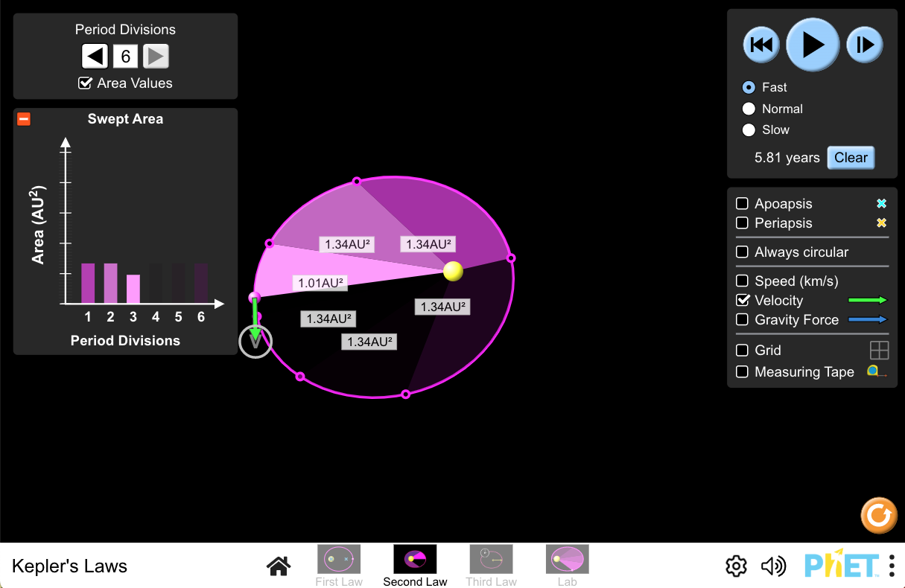Step the simulation forward one frame
Viewport: 905px width, 588px height.
(x=864, y=44)
